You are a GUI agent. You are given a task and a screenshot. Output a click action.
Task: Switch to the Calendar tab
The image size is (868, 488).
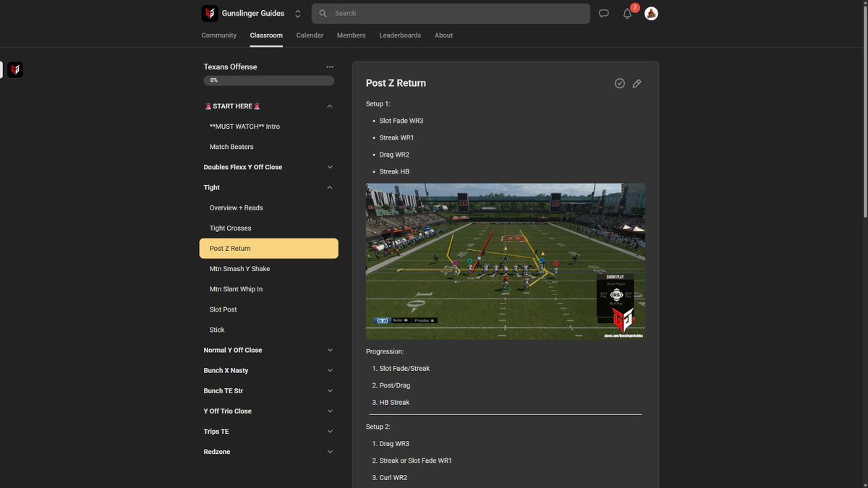coord(310,35)
